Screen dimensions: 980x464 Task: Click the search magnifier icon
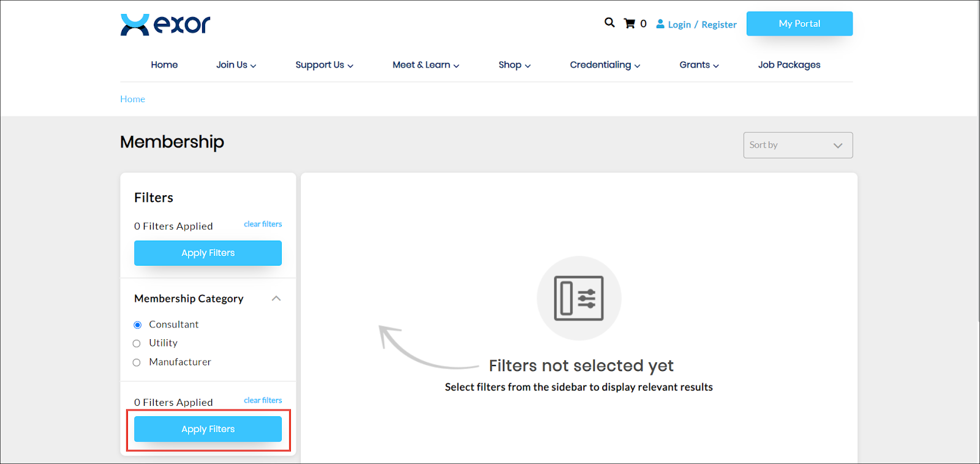pyautogui.click(x=609, y=23)
